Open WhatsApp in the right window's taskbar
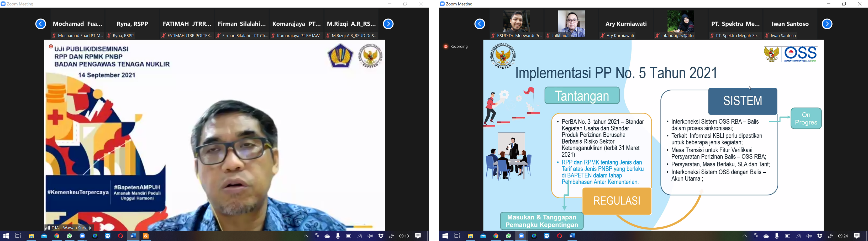Viewport: 868px width, 241px height. point(509,236)
